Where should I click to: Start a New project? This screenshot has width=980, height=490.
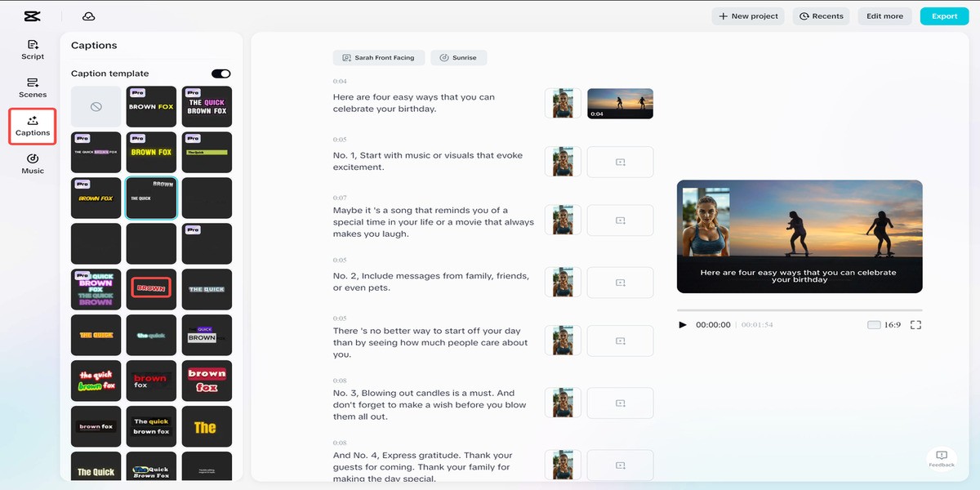[x=748, y=16]
